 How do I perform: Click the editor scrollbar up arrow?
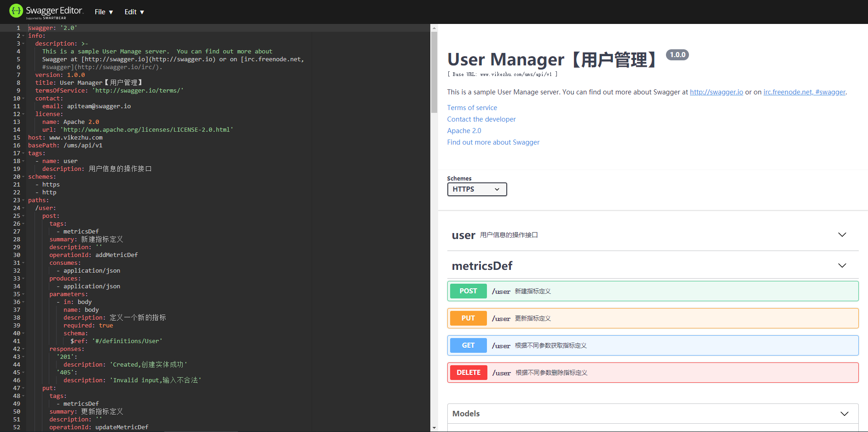434,28
